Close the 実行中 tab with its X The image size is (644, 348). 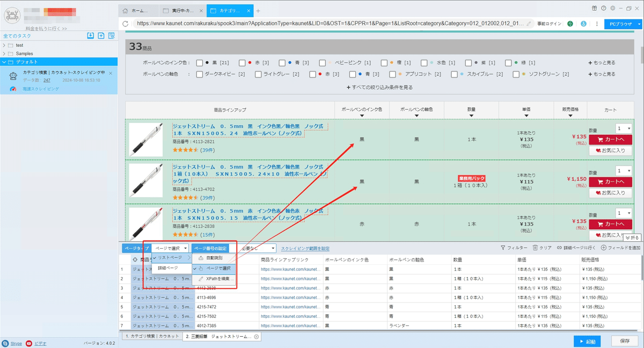[201, 11]
